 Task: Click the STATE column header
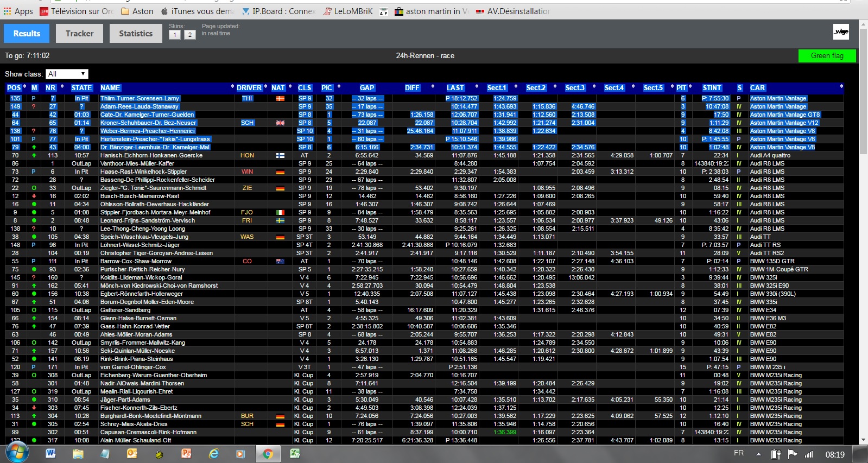[x=81, y=87]
